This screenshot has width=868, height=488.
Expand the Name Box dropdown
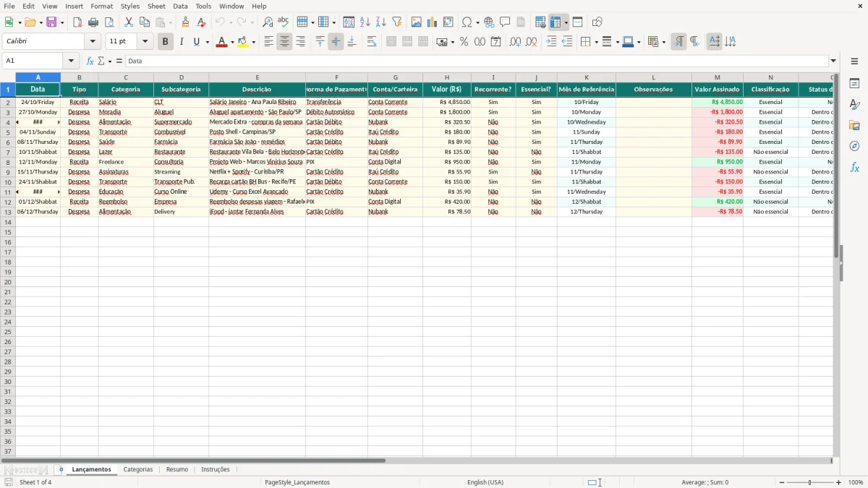(x=71, y=61)
